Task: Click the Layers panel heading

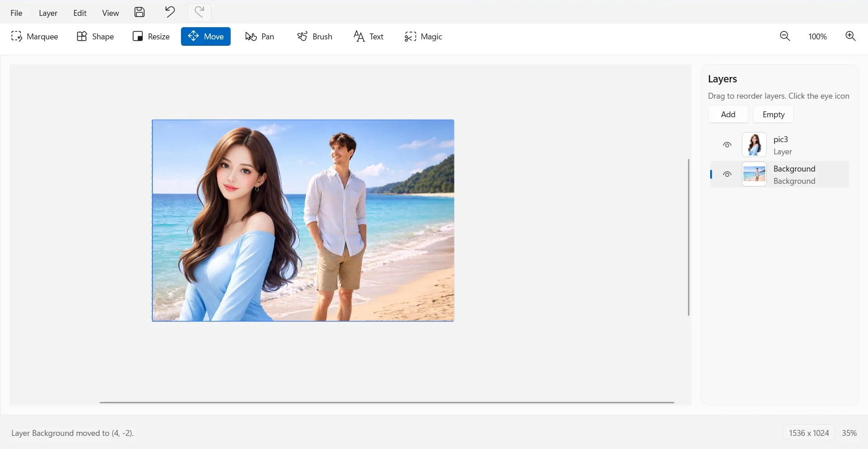Action: pos(722,79)
